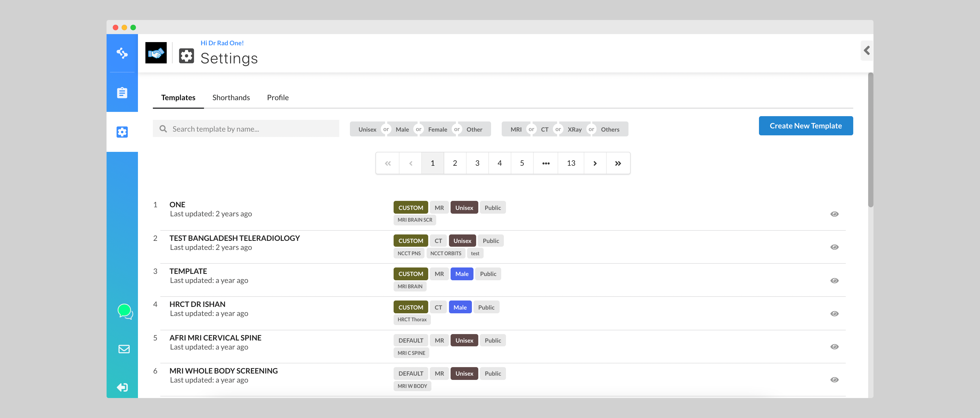Expand hidden pages via the ellipsis in pagination

coord(546,163)
